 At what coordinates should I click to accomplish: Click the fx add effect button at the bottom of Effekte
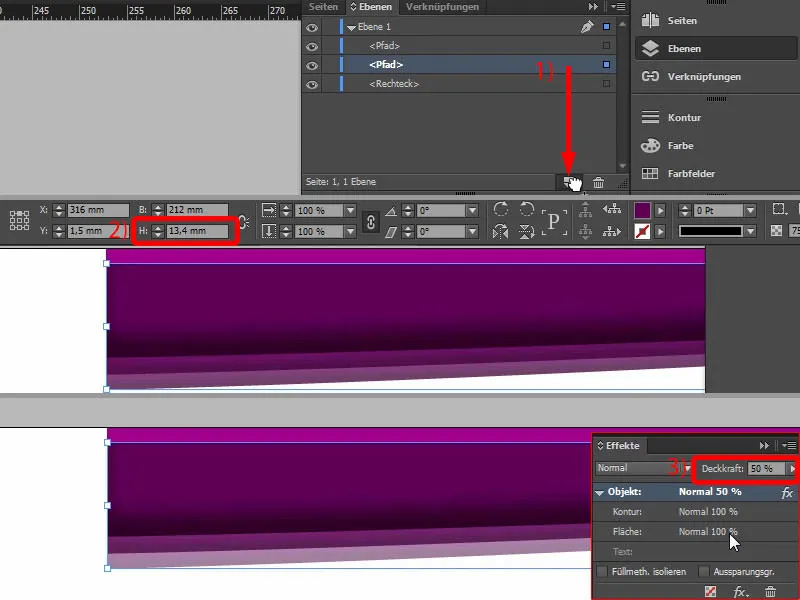(x=740, y=592)
